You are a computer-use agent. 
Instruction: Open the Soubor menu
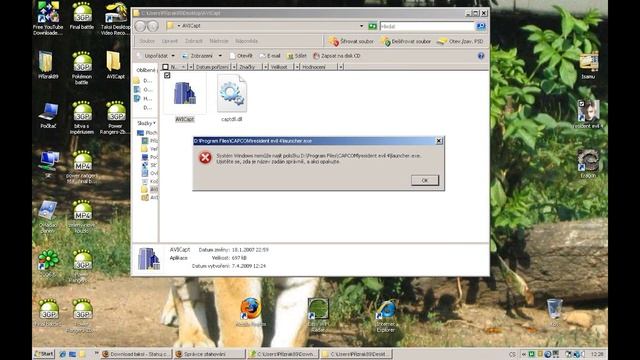pyautogui.click(x=147, y=41)
